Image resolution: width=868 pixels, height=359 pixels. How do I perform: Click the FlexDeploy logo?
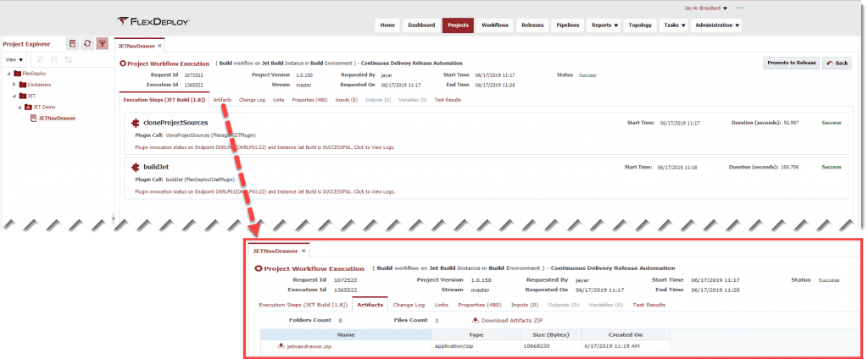click(153, 21)
